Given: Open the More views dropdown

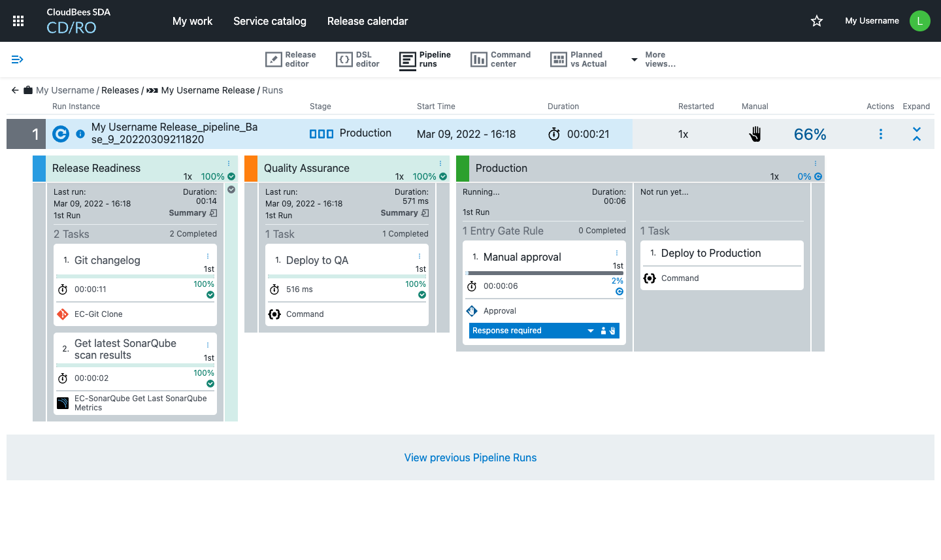Looking at the screenshot, I should pos(653,59).
